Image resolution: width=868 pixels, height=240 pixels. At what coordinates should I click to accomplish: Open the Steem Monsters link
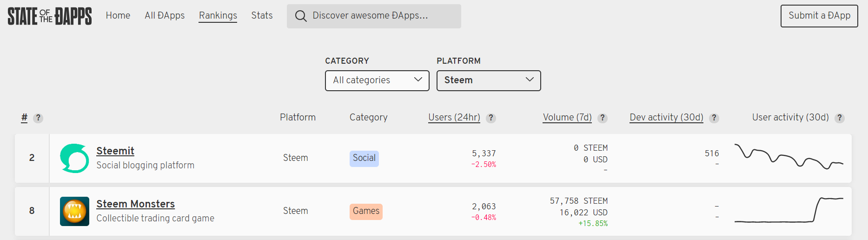click(135, 204)
